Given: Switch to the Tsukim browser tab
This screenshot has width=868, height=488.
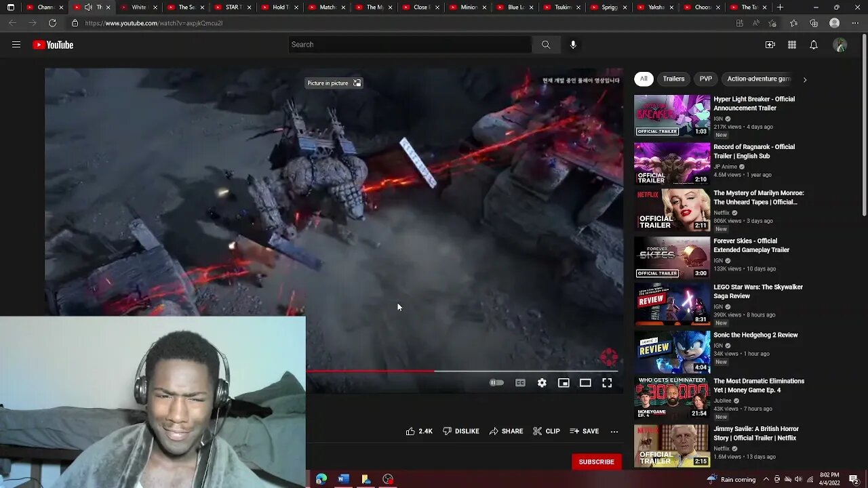Looking at the screenshot, I should pos(561,7).
